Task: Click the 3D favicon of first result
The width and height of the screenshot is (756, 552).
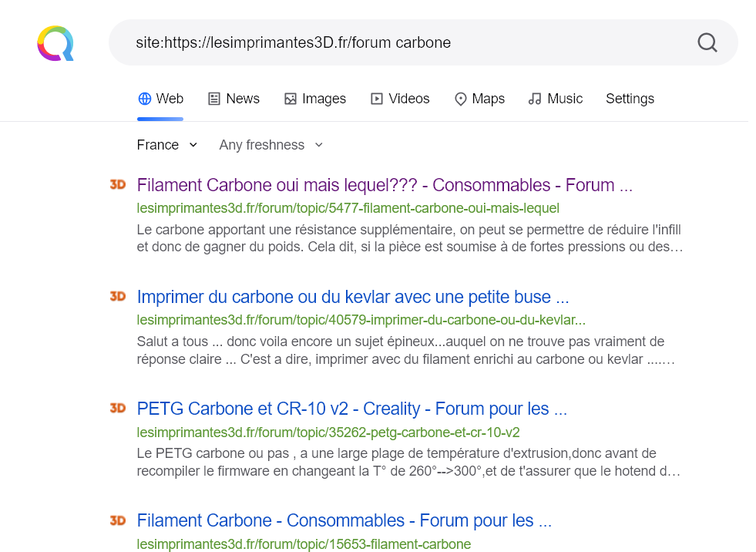Action: click(118, 184)
